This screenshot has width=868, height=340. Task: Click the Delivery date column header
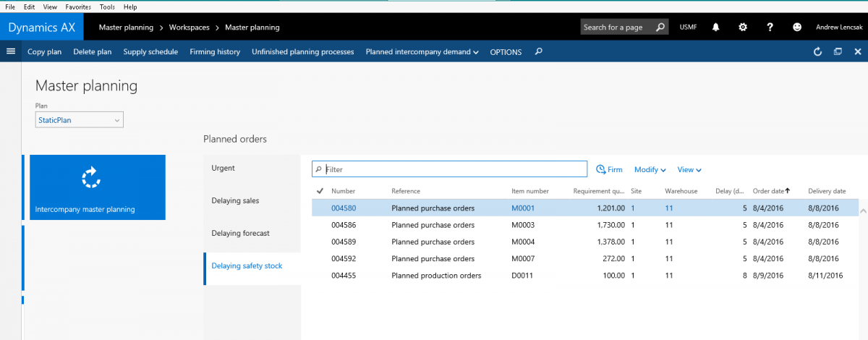click(827, 191)
